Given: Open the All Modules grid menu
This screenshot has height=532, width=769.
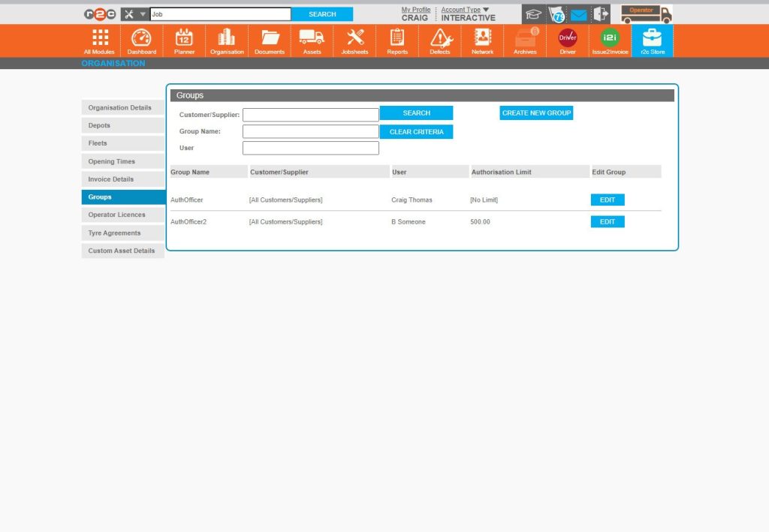Looking at the screenshot, I should pyautogui.click(x=99, y=41).
